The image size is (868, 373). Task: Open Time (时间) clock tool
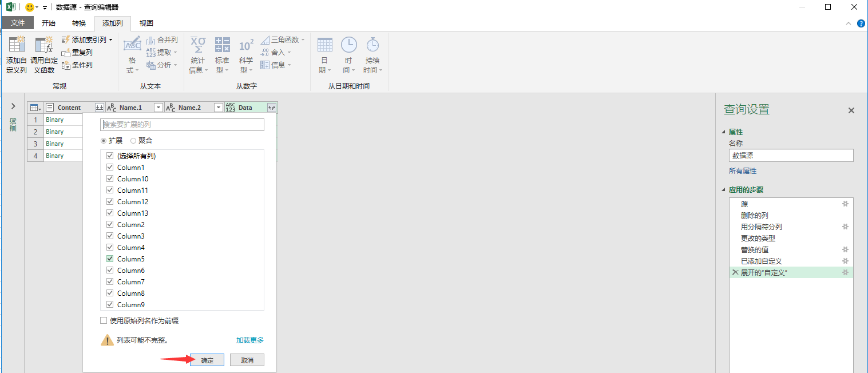click(348, 55)
